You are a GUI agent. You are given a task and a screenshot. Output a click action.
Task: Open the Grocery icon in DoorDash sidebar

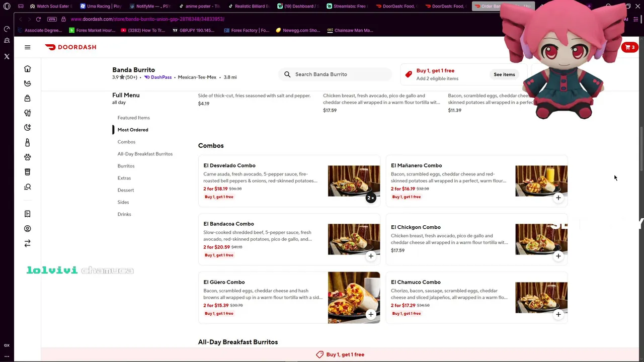(x=28, y=83)
